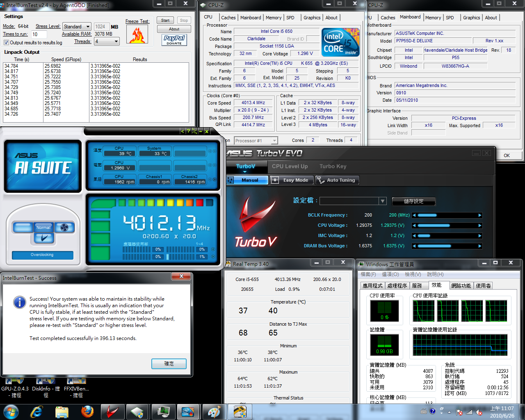This screenshot has height=420, width=525.
Task: Click the 確定 button in Success dialog
Action: (169, 364)
